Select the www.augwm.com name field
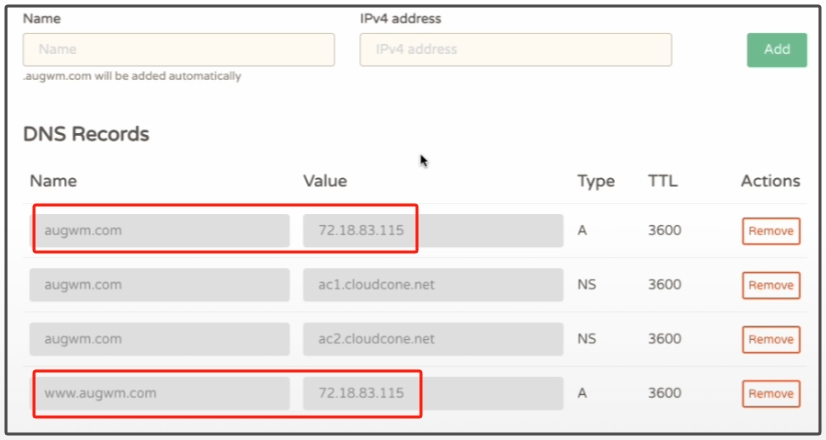 pyautogui.click(x=159, y=393)
